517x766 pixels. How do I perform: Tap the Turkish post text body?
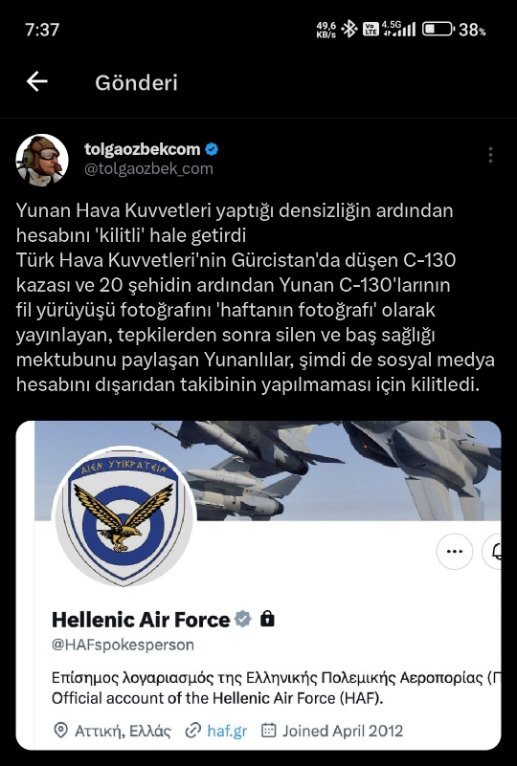(256, 298)
